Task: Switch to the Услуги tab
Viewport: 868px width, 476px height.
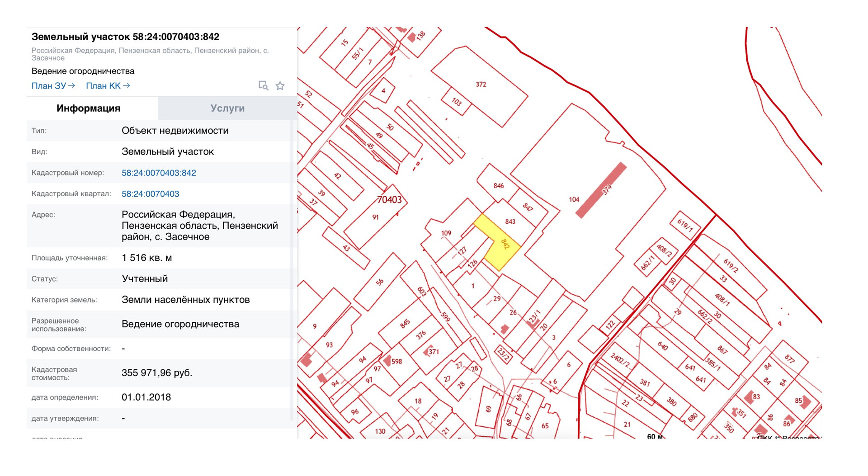Action: click(x=227, y=108)
